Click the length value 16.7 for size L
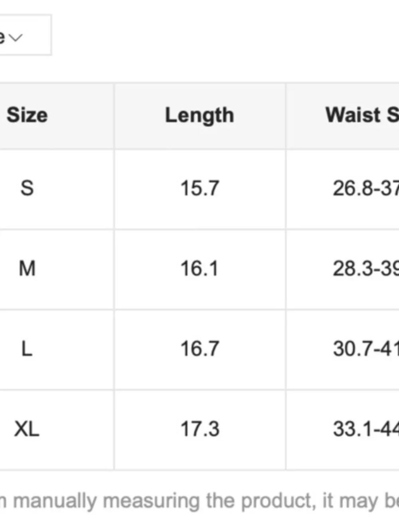399x532 pixels. click(x=199, y=350)
